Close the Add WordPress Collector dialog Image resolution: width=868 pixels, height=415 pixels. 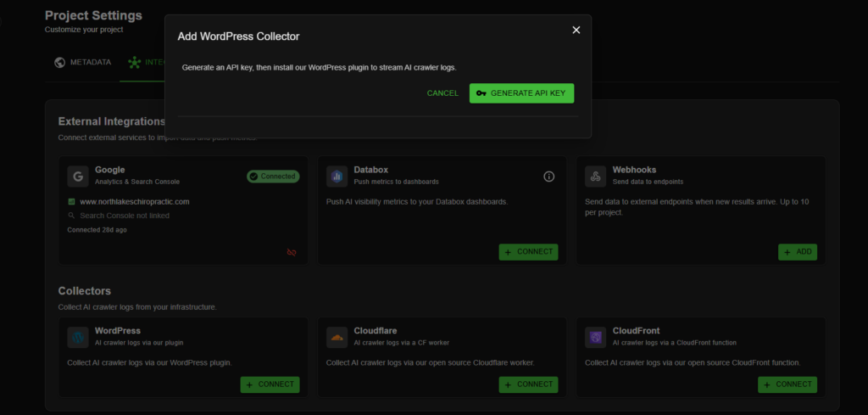click(576, 30)
